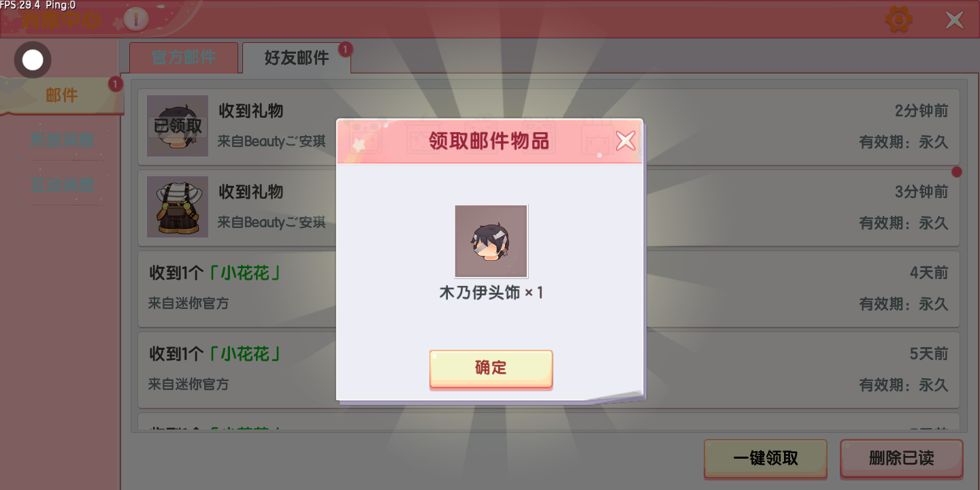Close the message center with top-right X
Image resolution: width=980 pixels, height=490 pixels.
[x=955, y=20]
